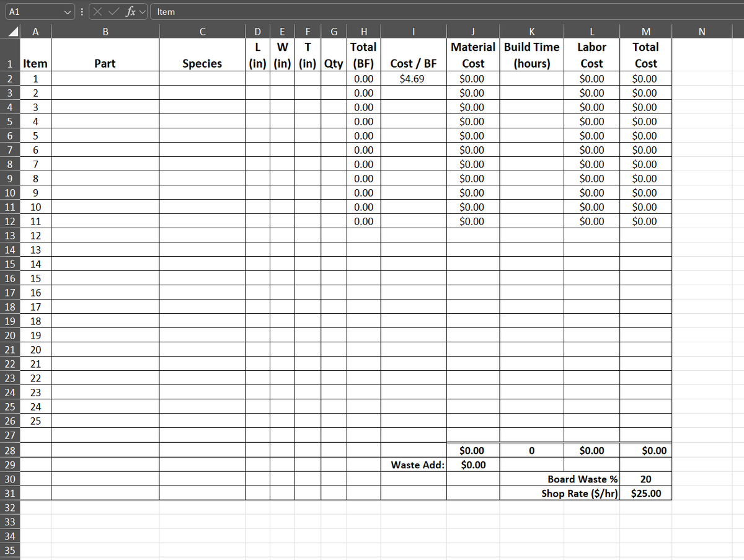Screen dimensions: 744x560
Task: Click the cell containing $4.69
Action: 414,78
